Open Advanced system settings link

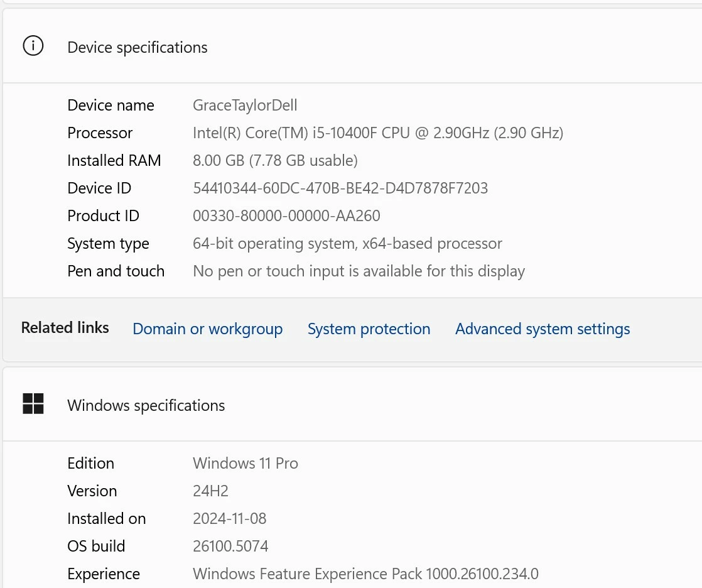coord(543,329)
